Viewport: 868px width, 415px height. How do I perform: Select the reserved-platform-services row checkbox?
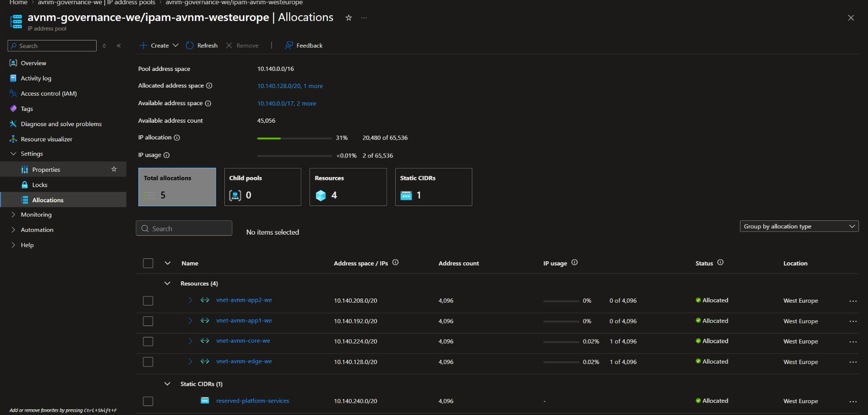click(148, 401)
